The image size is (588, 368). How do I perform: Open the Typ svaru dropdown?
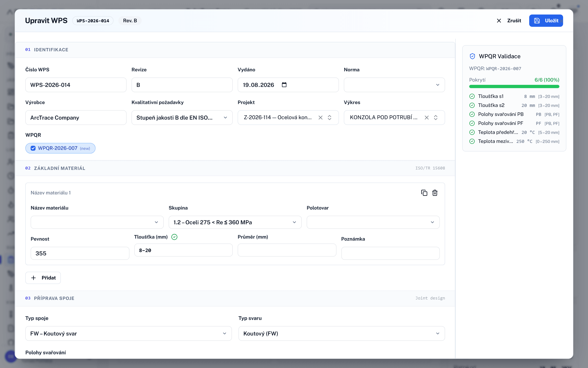[341, 333]
